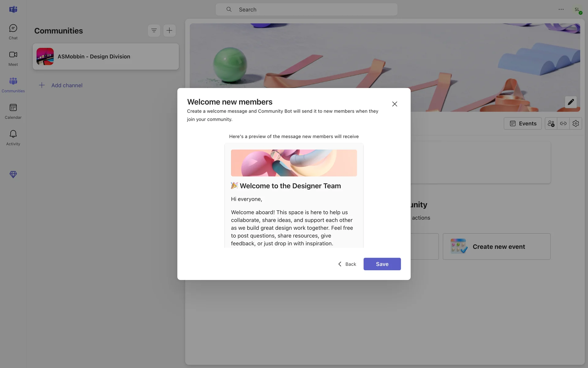The image size is (588, 368).
Task: Click invite members icon
Action: click(551, 124)
